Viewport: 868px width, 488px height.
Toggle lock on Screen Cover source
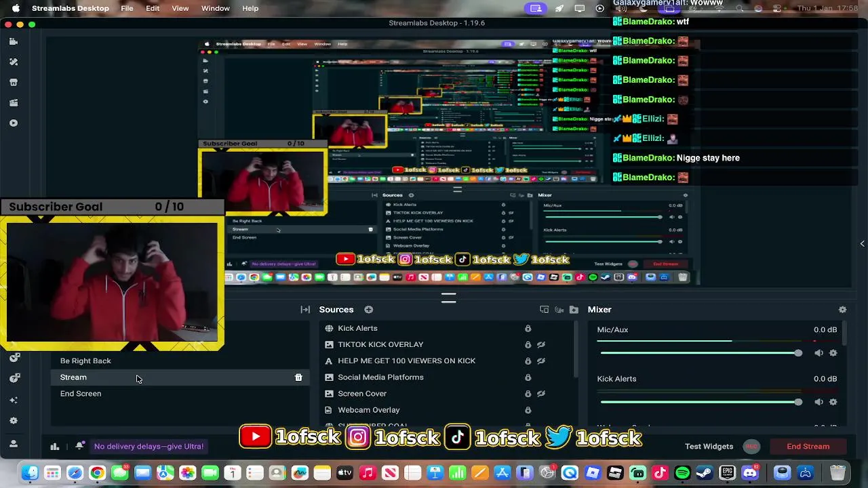point(528,394)
